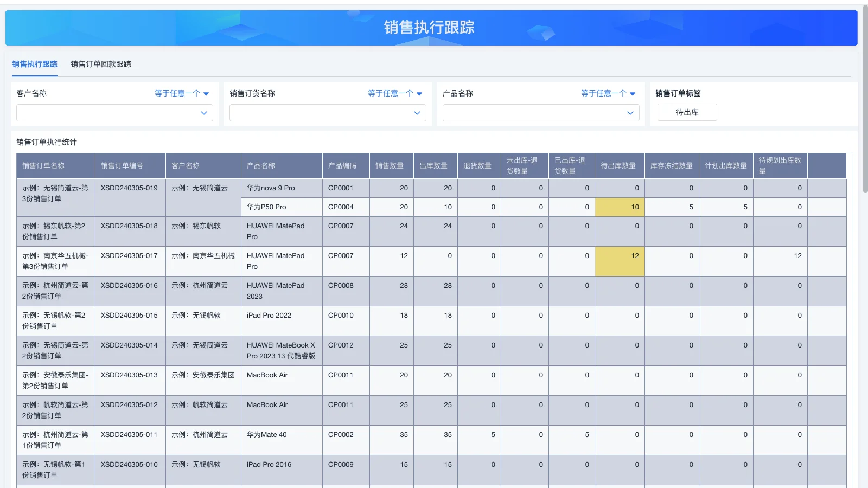Open the 客户名称 selection dropdown
Screen dimensions: 868x488
pos(114,113)
